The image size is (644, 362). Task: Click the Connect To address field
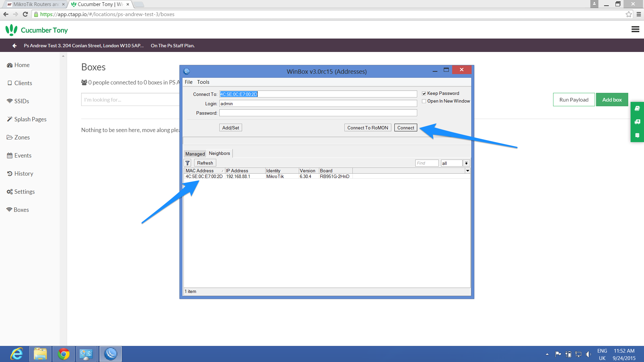point(318,94)
